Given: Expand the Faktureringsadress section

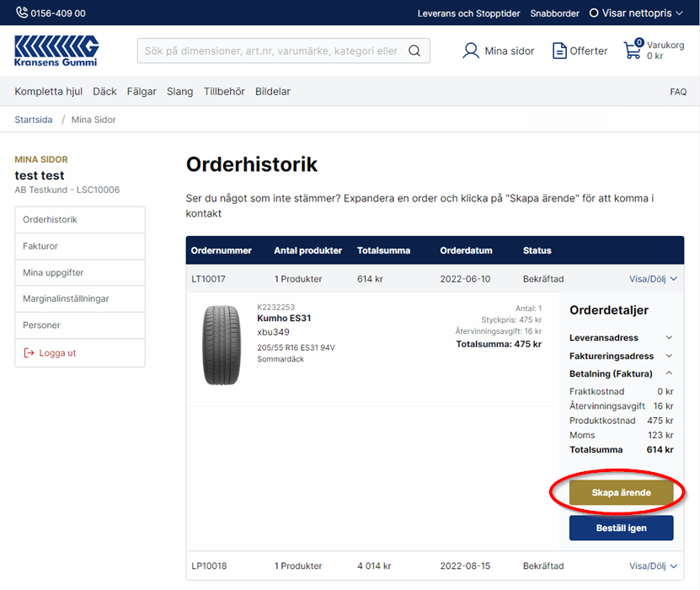Looking at the screenshot, I should coord(621,357).
